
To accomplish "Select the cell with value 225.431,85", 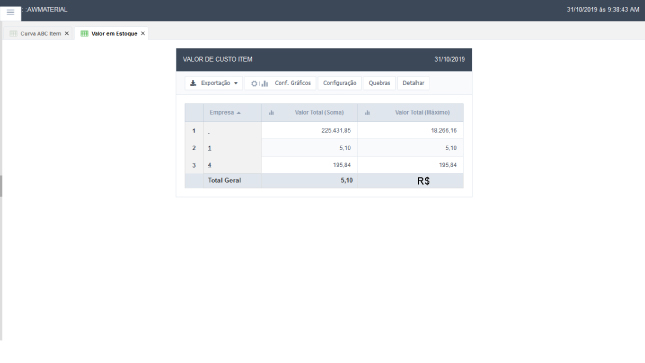I will [309, 130].
